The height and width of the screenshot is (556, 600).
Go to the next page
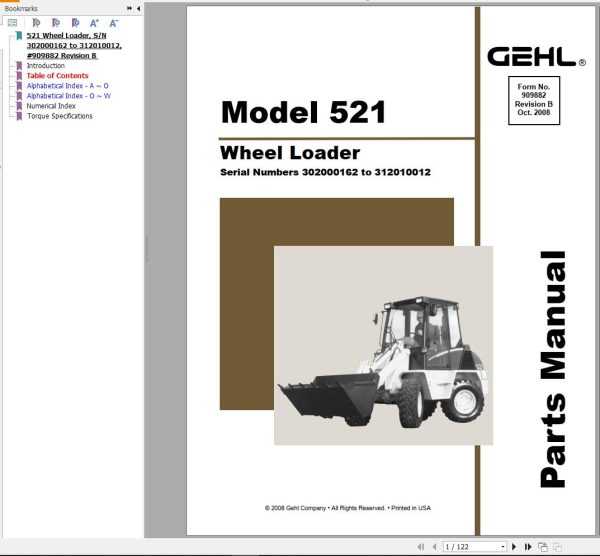(514, 547)
